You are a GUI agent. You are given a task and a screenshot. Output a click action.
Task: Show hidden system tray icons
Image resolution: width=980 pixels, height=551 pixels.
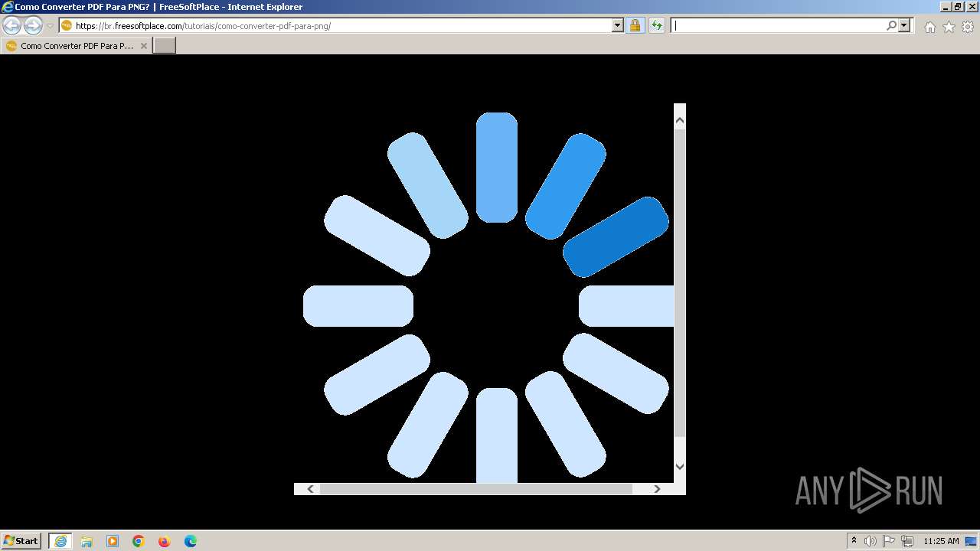click(854, 541)
